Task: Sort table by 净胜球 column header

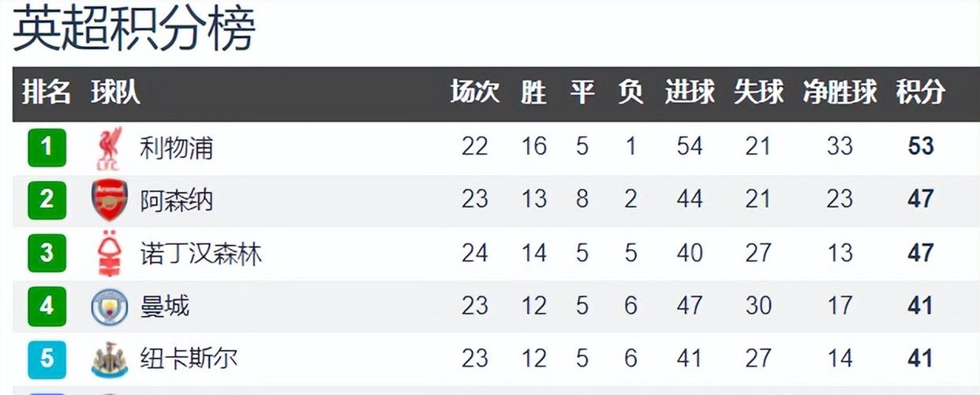Action: click(840, 93)
